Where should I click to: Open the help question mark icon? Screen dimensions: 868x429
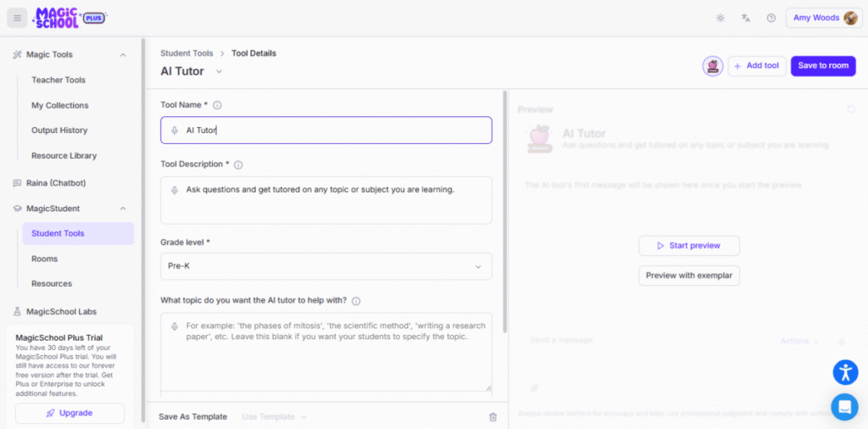click(771, 18)
